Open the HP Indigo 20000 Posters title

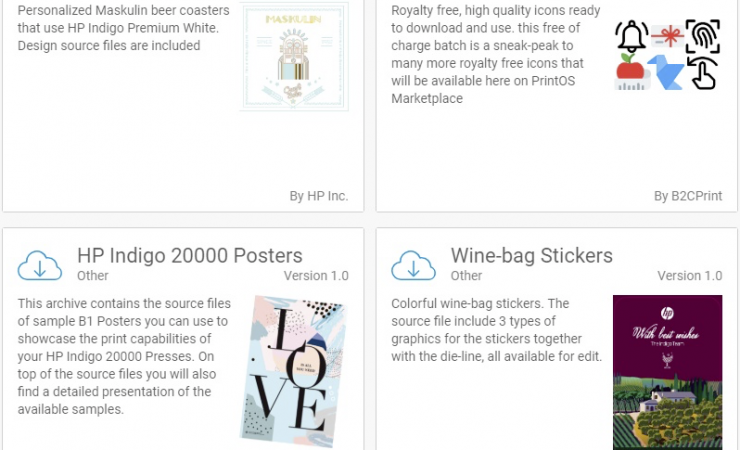click(190, 255)
